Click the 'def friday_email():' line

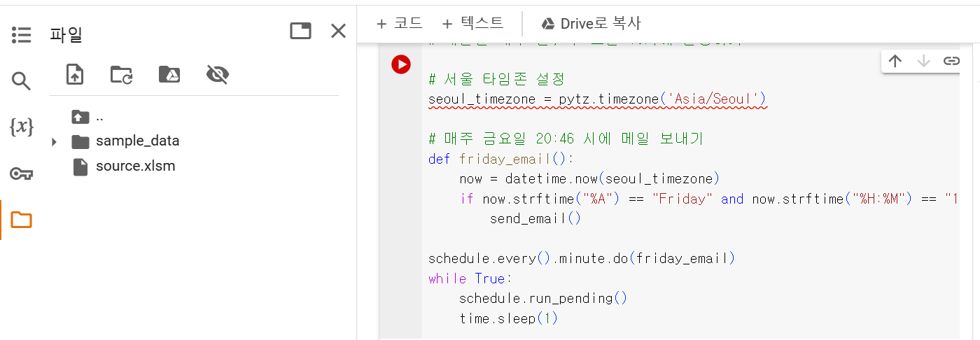click(x=501, y=159)
